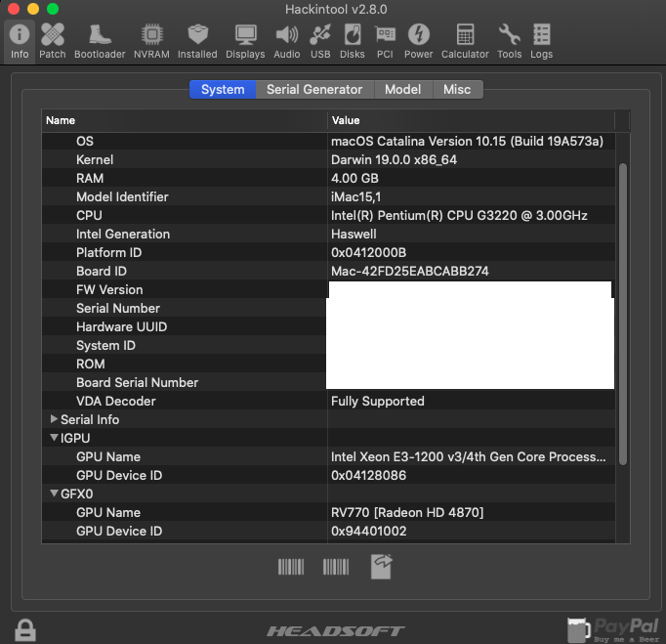The width and height of the screenshot is (666, 644).
Task: Click the padlock icon at bottom left
Action: tap(25, 629)
